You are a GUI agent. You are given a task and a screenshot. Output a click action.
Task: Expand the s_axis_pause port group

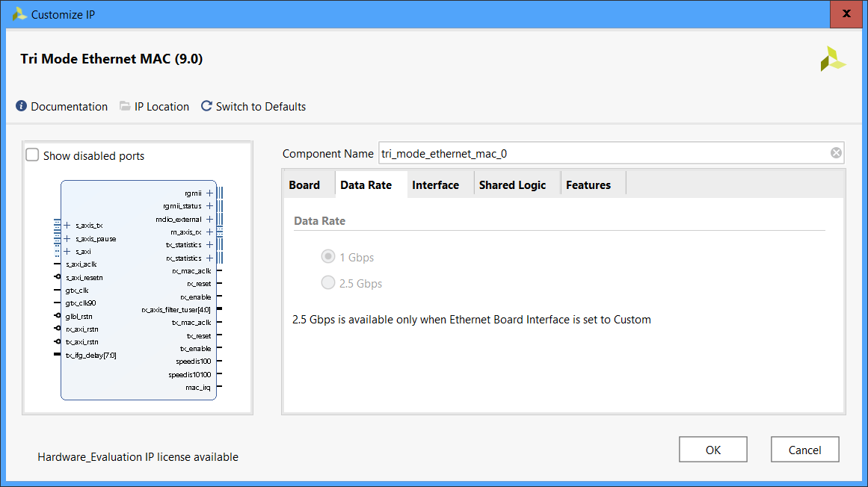pos(67,238)
